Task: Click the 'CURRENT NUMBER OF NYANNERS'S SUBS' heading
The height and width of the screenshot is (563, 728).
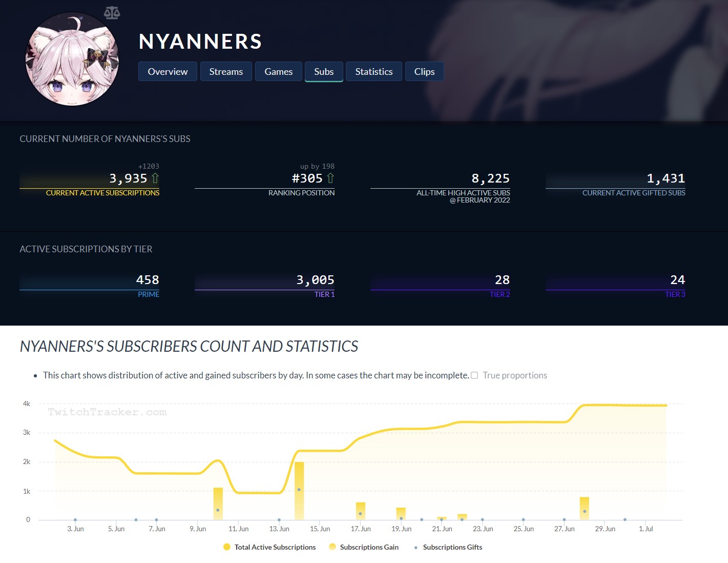Action: 105,139
